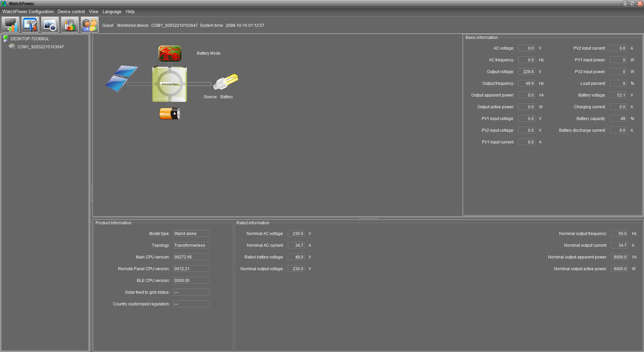Click the Output apparent power value field

(527, 95)
